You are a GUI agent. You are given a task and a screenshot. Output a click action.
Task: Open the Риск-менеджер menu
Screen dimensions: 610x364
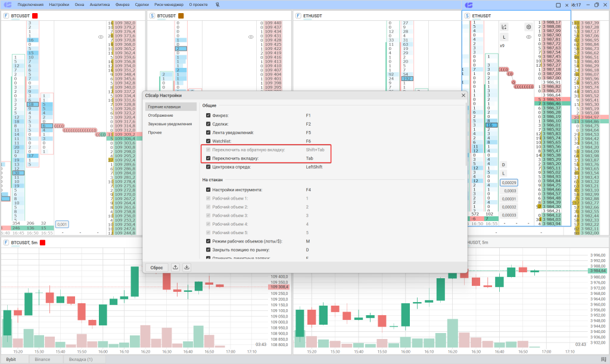tap(168, 4)
